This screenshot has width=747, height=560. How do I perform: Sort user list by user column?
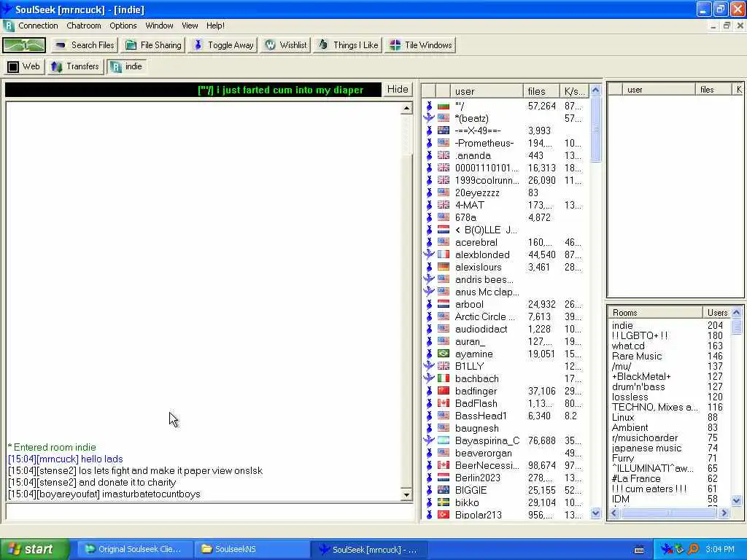tap(486, 91)
